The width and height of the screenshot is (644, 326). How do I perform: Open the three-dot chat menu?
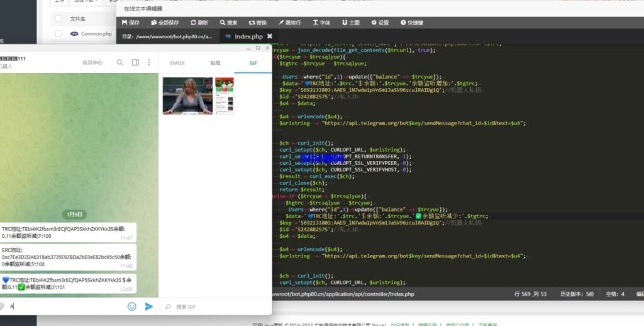click(149, 63)
